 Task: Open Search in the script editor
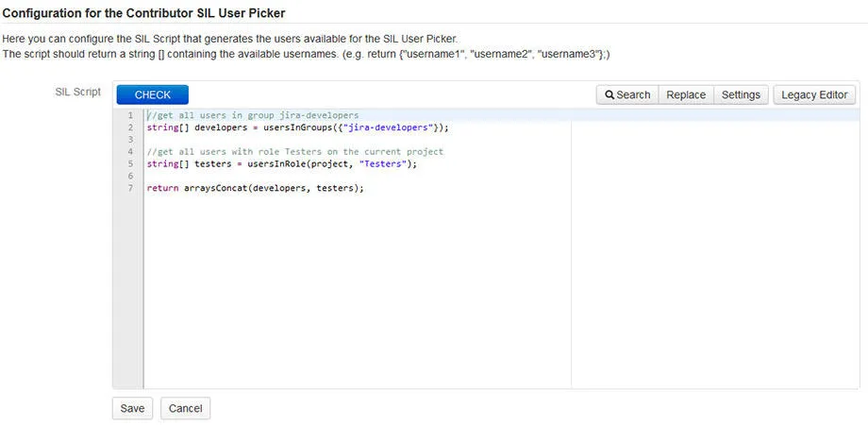[627, 94]
